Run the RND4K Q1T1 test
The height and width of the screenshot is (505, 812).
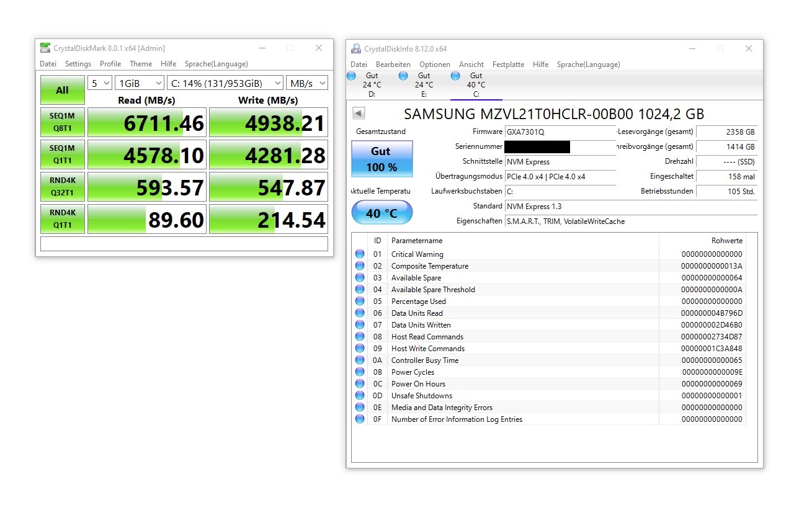pyautogui.click(x=63, y=219)
